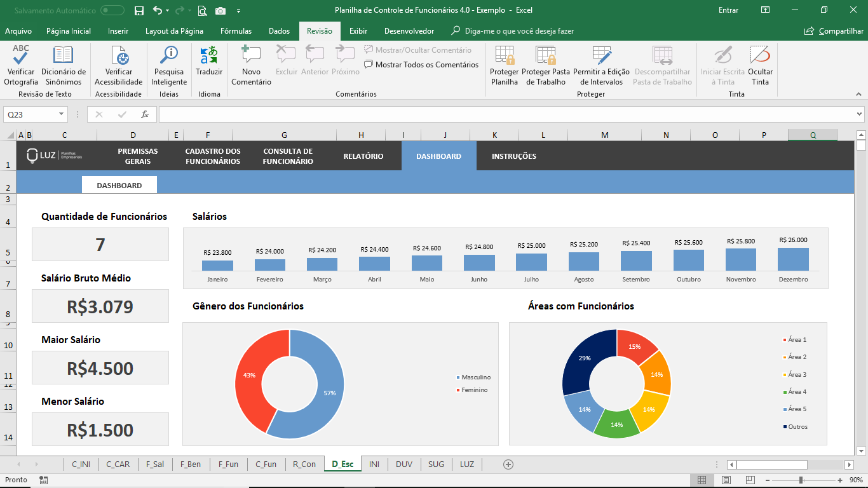
Task: Toggle the Salvamento Automático switch
Action: click(x=112, y=10)
